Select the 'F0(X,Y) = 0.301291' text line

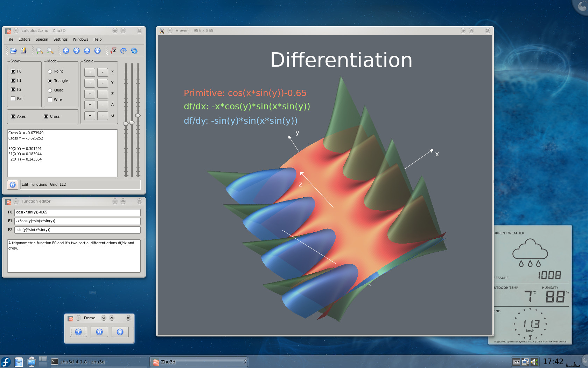25,149
